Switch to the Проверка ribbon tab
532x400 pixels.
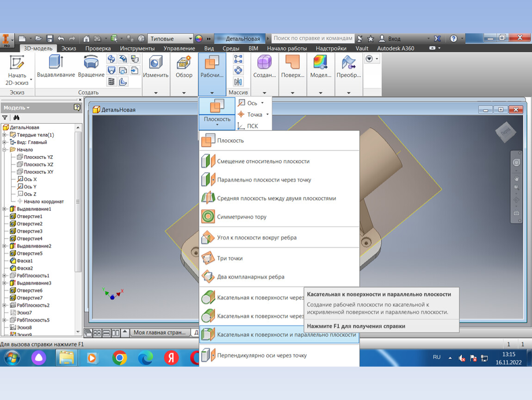coord(98,48)
